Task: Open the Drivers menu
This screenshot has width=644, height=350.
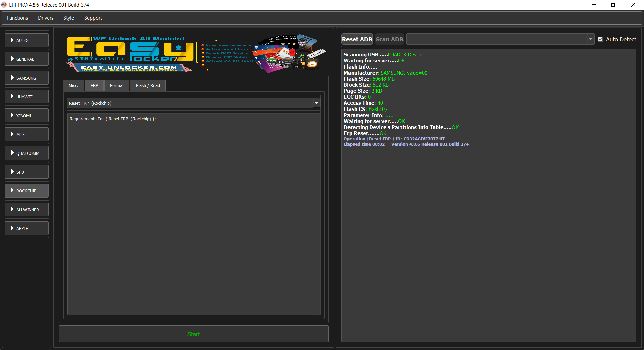Action: pos(46,18)
